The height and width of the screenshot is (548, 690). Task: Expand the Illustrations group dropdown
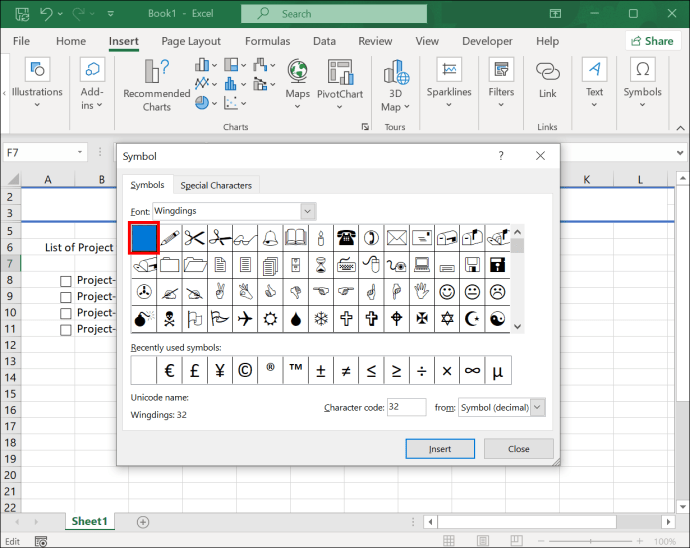(x=37, y=105)
